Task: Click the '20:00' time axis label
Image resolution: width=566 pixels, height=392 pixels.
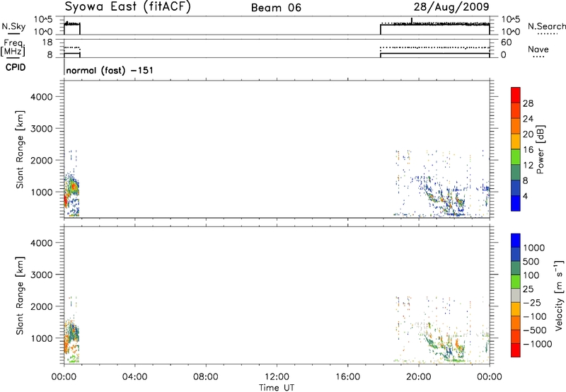Action: point(419,377)
